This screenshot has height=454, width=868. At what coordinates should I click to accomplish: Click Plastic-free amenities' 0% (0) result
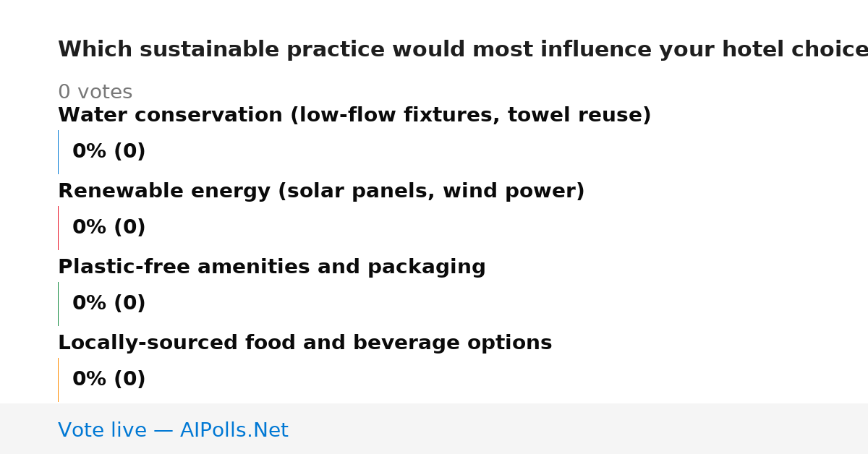click(109, 304)
